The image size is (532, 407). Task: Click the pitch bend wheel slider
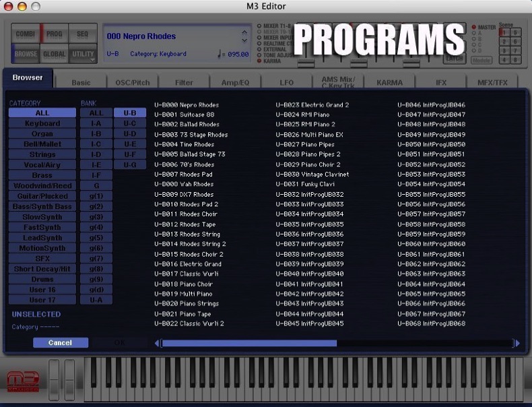[54, 380]
